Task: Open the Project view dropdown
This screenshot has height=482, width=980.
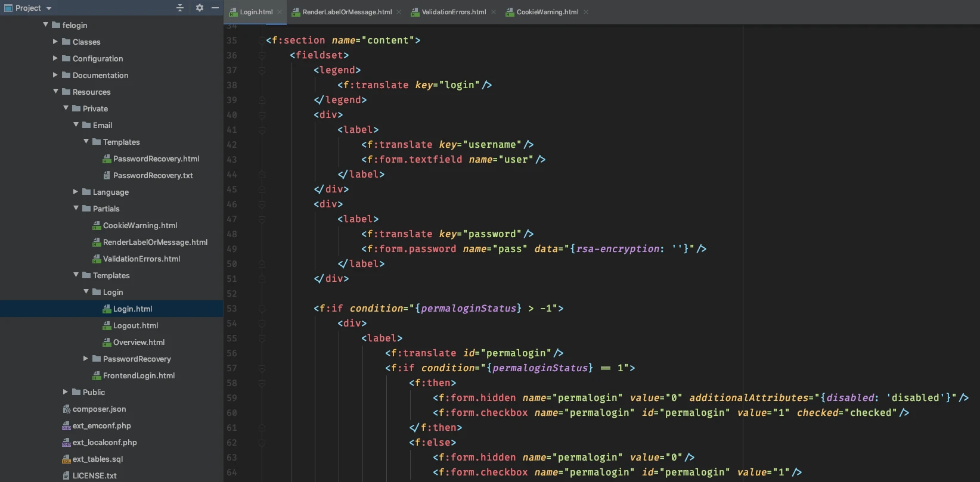Action: click(x=49, y=8)
